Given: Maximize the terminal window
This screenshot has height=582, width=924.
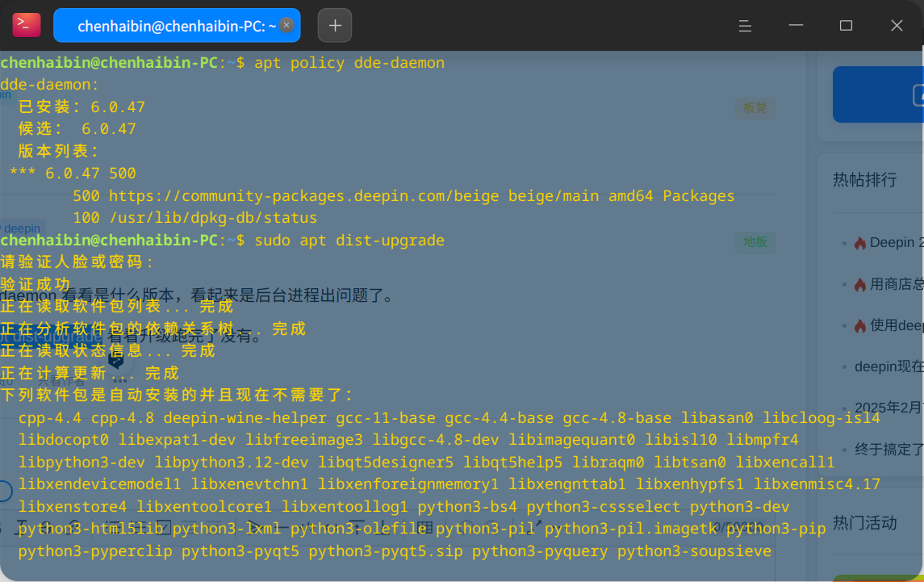Looking at the screenshot, I should [x=847, y=25].
